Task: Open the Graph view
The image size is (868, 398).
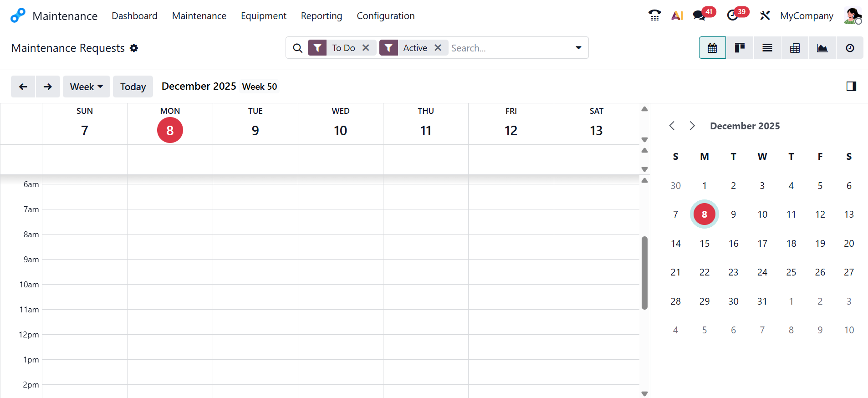Action: [x=822, y=48]
